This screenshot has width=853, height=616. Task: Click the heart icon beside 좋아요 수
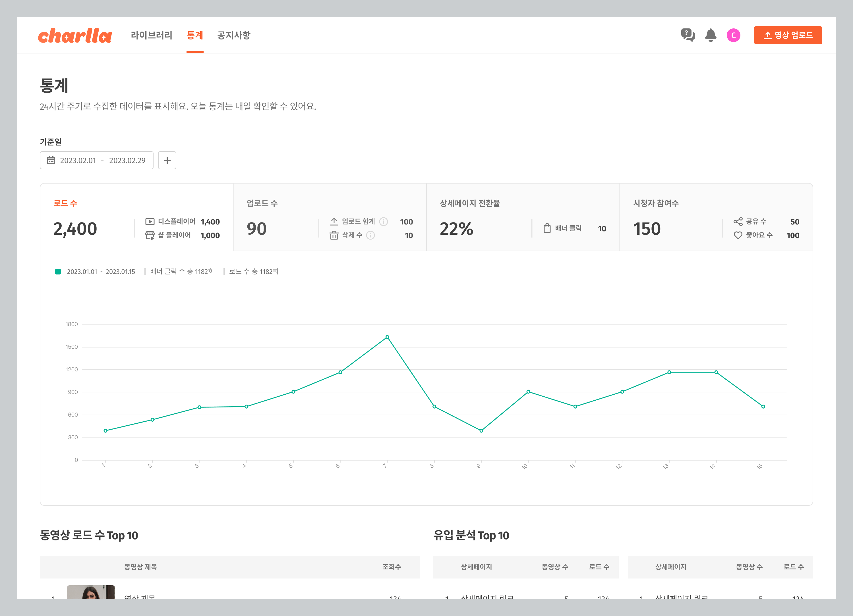click(738, 235)
